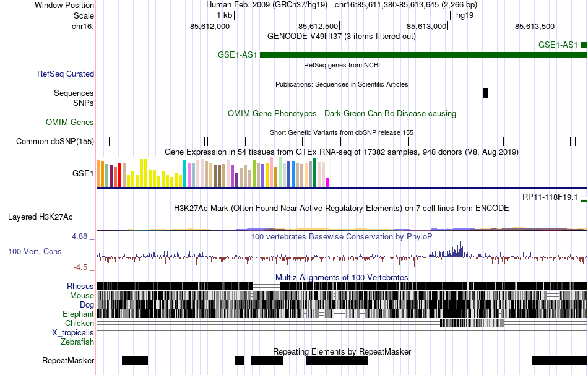
Task: Select the Zebrafish alignment row label
Action: pos(77,342)
